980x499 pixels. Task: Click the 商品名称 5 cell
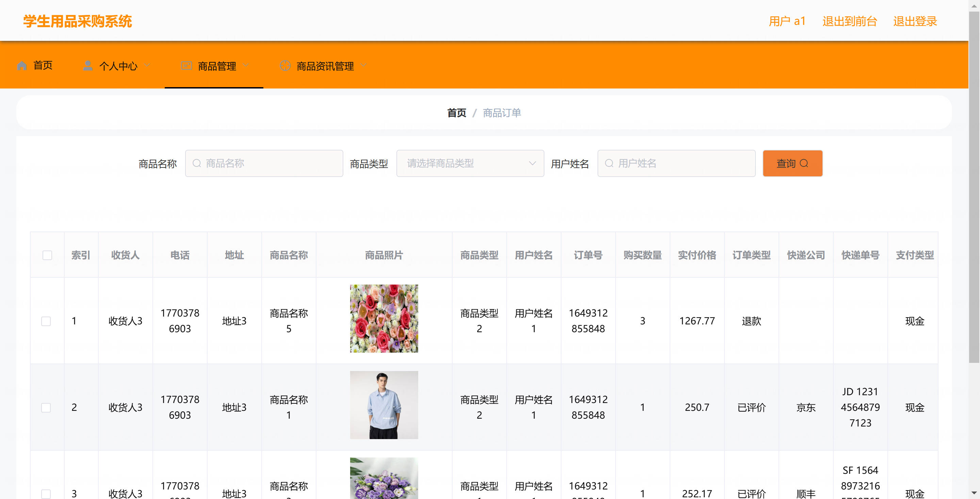pos(288,321)
